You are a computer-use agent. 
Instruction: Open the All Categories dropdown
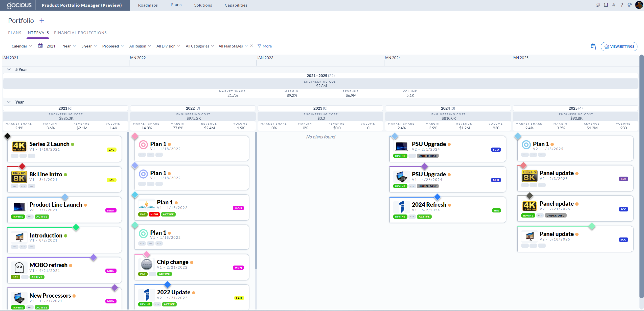click(x=200, y=46)
